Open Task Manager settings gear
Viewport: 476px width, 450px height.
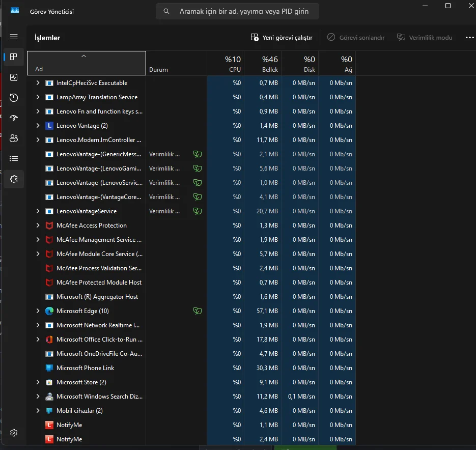click(14, 433)
